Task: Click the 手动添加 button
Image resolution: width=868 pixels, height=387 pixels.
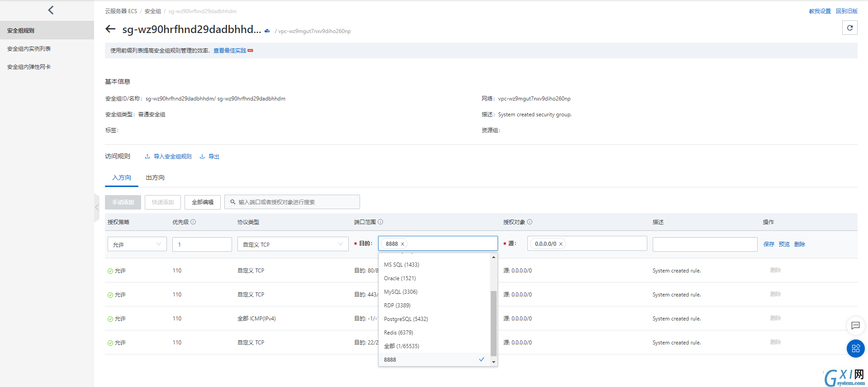Action: point(123,202)
